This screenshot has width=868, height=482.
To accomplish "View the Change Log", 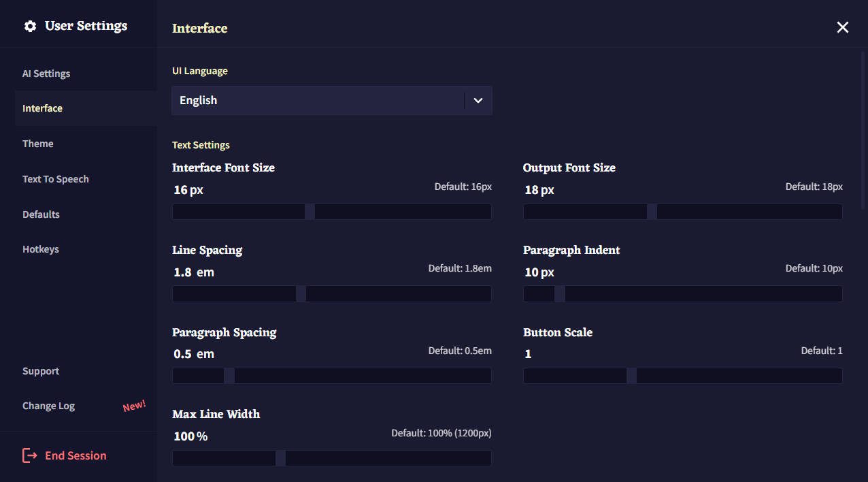I will click(48, 405).
